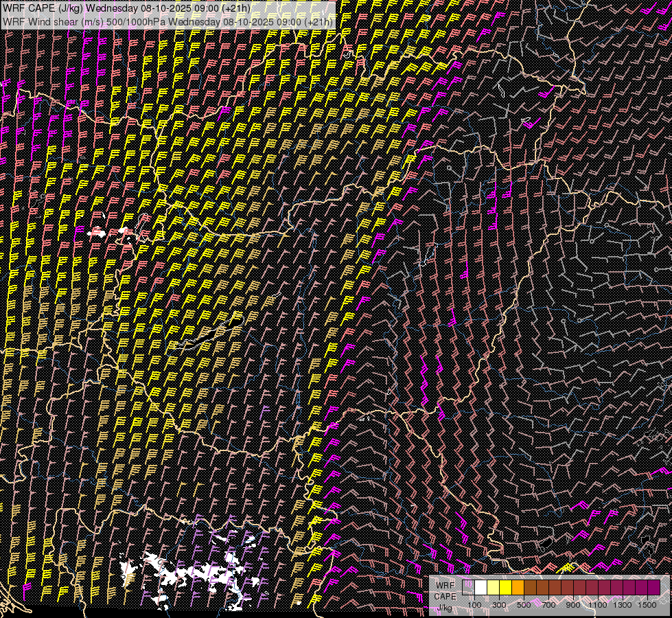Click the WRF CAPE title line
Image resolution: width=672 pixels, height=618 pixels.
pos(126,8)
